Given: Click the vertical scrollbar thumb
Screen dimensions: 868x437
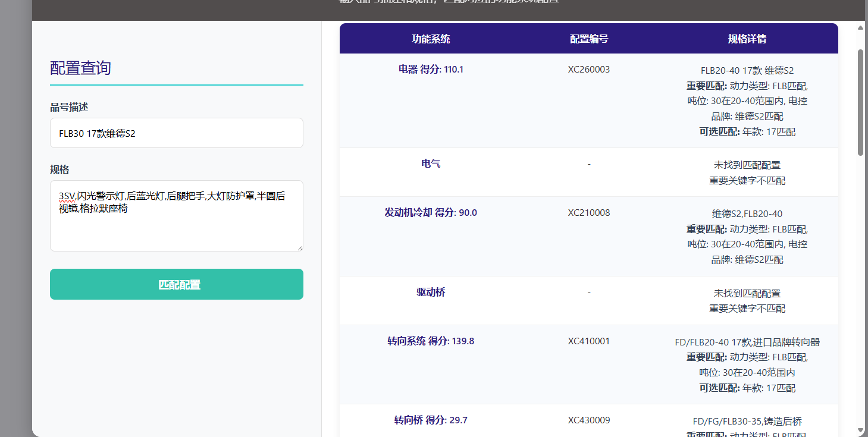Looking at the screenshot, I should (x=860, y=101).
